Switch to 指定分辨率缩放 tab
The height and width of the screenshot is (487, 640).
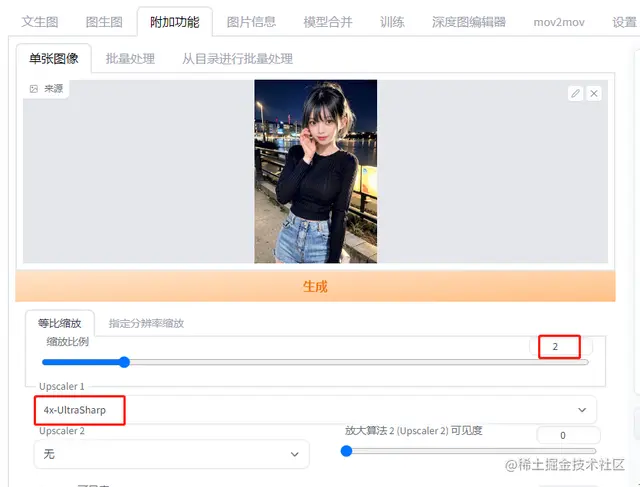pyautogui.click(x=146, y=323)
